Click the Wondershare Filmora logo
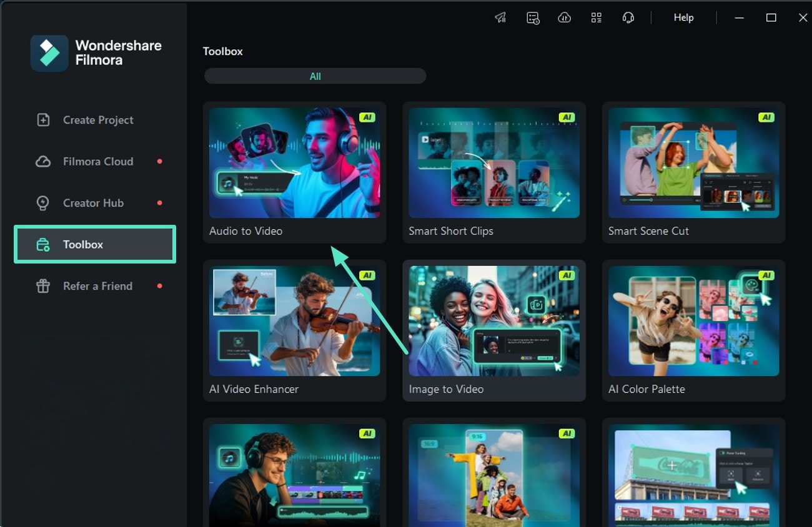The height and width of the screenshot is (527, 812). 96,53
